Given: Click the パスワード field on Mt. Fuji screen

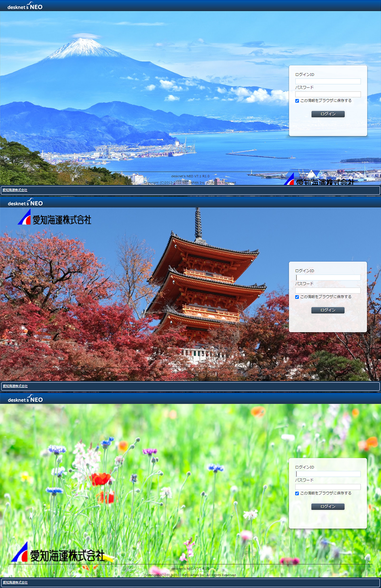Looking at the screenshot, I should (328, 94).
